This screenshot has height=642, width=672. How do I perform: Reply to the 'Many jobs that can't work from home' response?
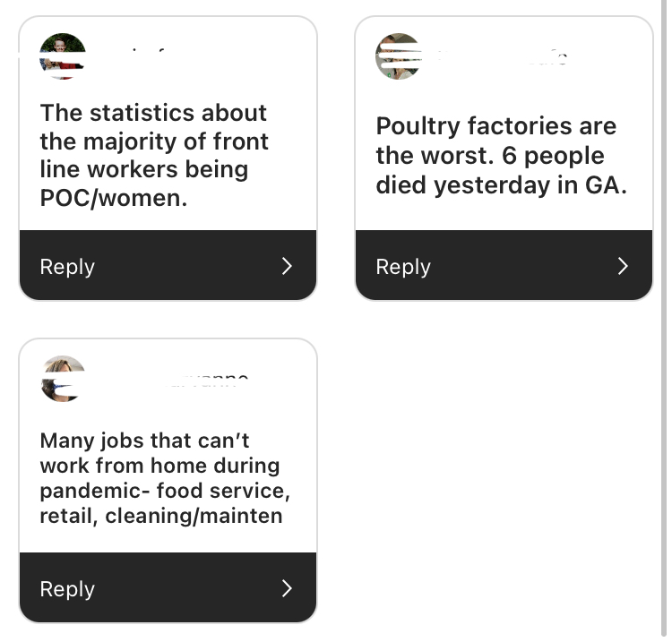click(x=67, y=589)
